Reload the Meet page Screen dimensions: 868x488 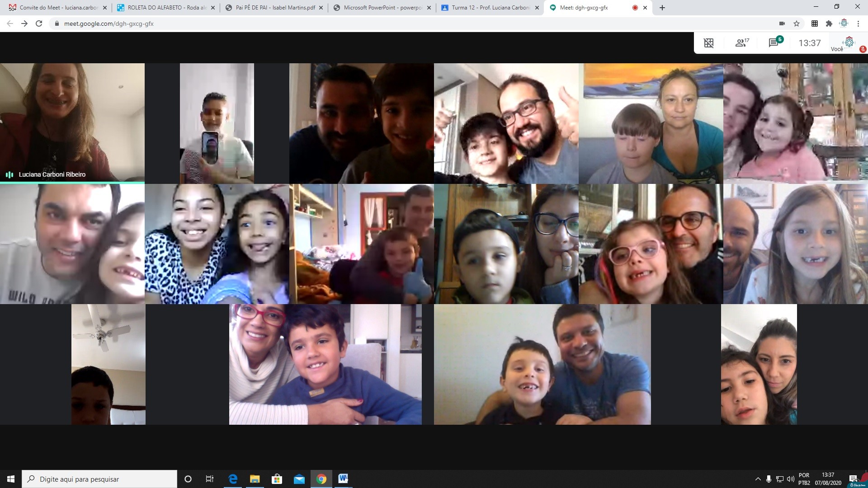tap(39, 23)
